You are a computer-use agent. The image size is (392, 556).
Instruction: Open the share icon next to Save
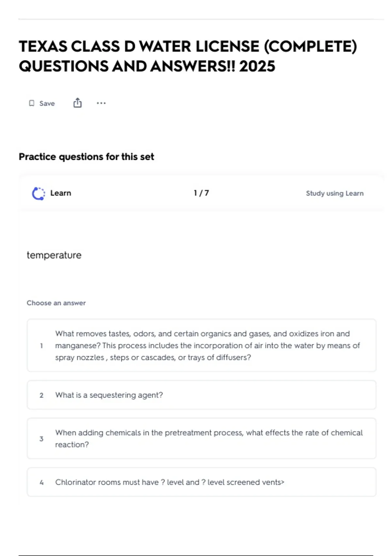pos(77,103)
